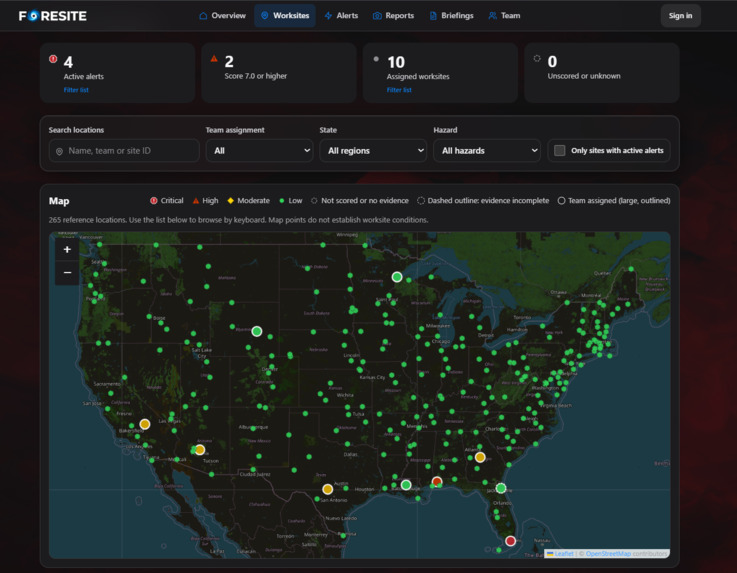Zoom out on the map
Screen dimensions: 737x573
click(67, 273)
